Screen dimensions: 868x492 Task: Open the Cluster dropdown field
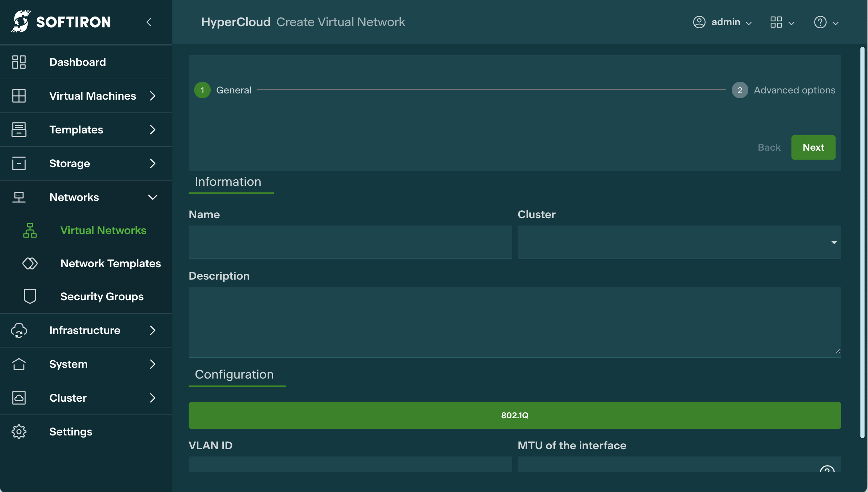679,242
